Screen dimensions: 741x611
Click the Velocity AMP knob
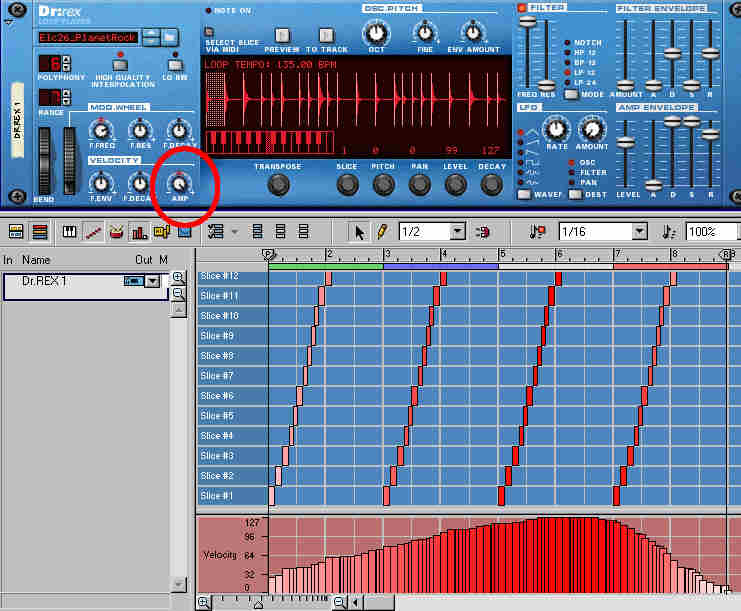coord(179,183)
